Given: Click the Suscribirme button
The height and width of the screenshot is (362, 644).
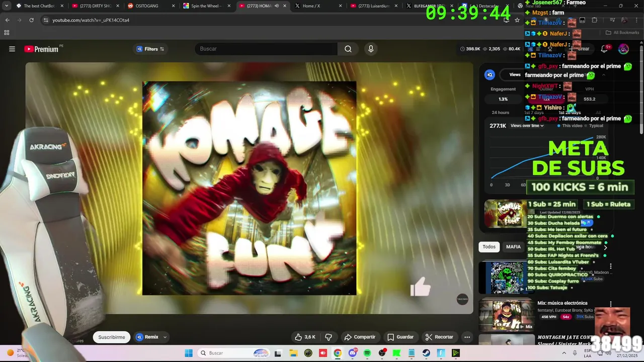Looking at the screenshot, I should (x=112, y=337).
